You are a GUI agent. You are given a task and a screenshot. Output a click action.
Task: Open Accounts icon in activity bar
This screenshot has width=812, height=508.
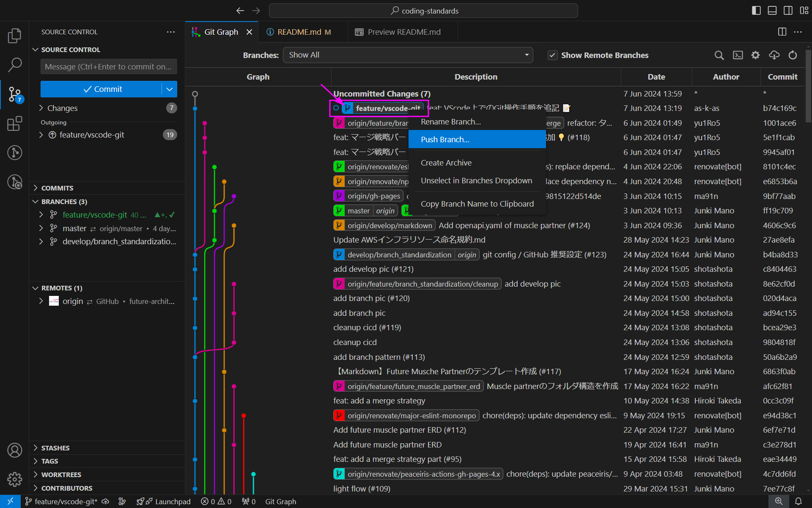click(14, 450)
